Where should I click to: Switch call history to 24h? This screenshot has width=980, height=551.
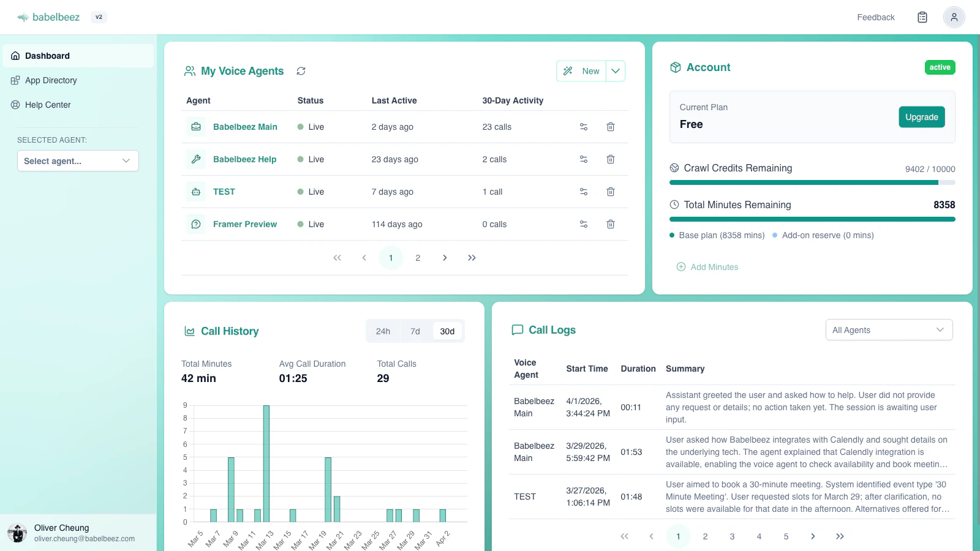pyautogui.click(x=383, y=331)
